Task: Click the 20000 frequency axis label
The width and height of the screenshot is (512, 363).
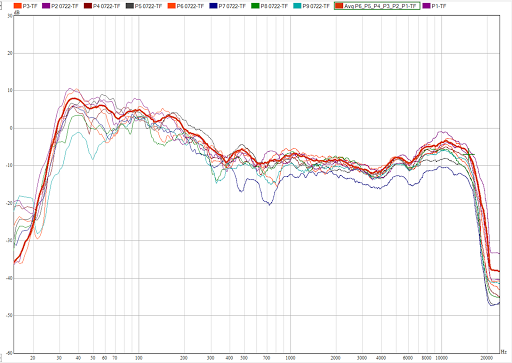Action: click(487, 358)
